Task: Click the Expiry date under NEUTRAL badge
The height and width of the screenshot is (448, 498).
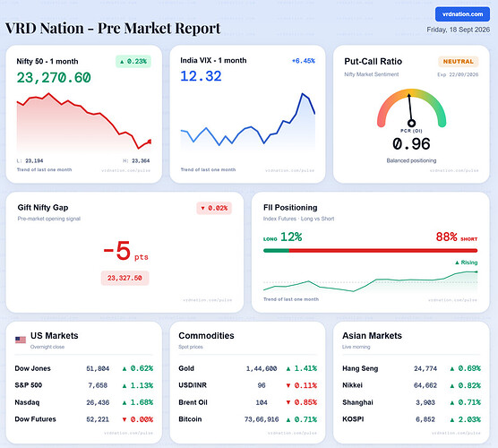Action: pos(458,74)
